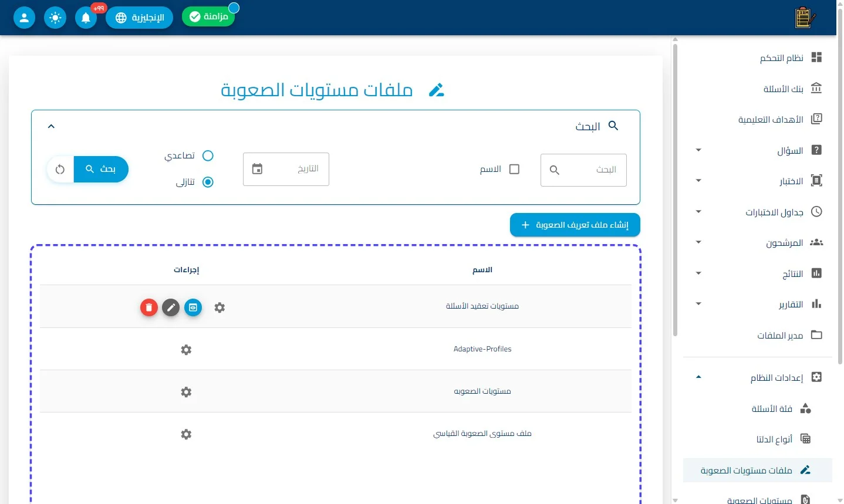
Task: Collapse the البحث search panel
Action: [51, 126]
